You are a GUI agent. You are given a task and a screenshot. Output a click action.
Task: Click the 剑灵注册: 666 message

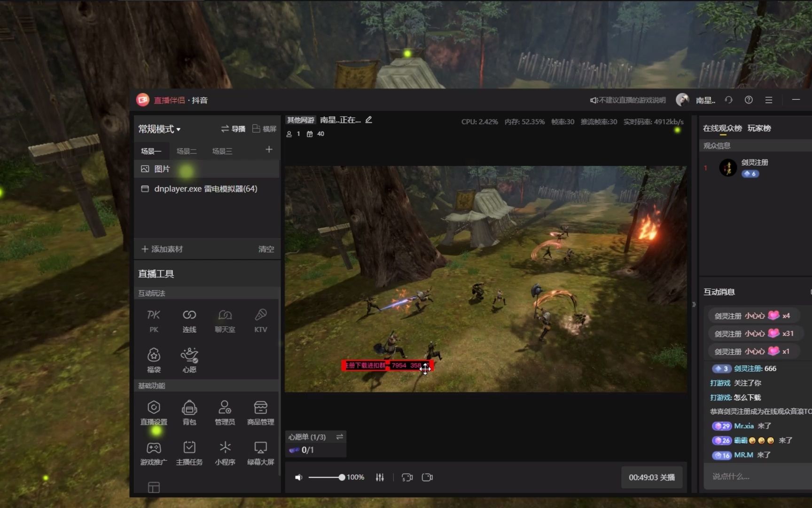coord(755,368)
